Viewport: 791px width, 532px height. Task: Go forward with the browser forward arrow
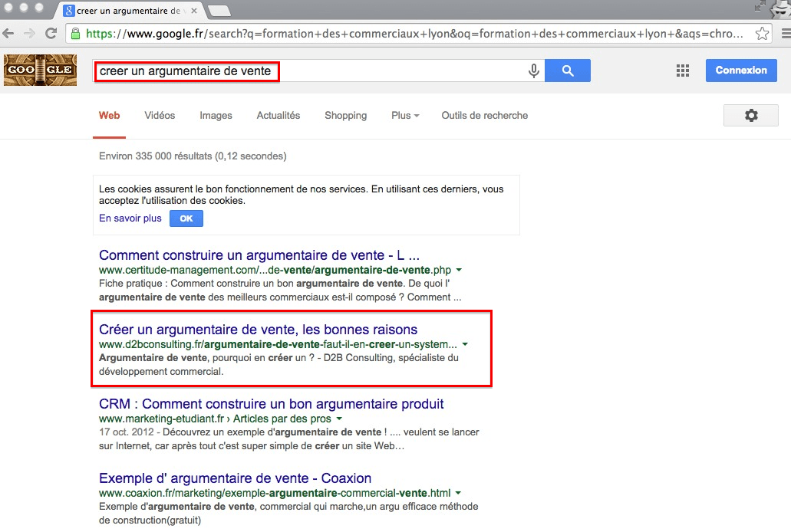coord(30,34)
